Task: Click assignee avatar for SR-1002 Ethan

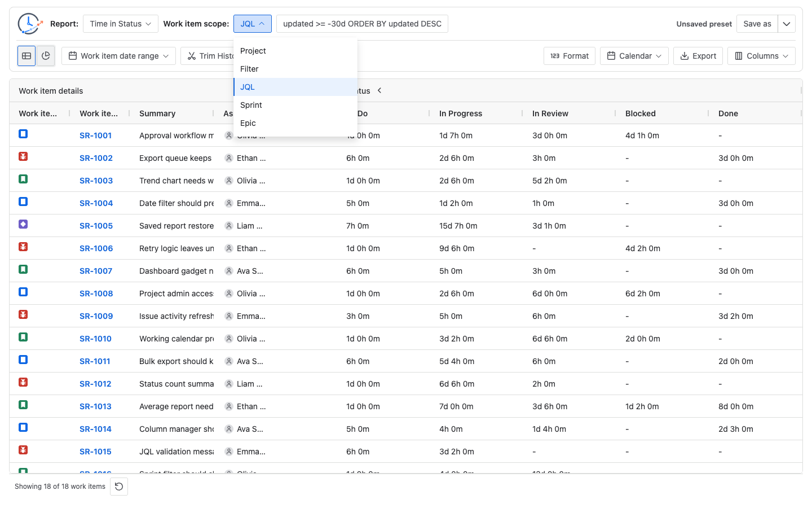Action: (229, 158)
